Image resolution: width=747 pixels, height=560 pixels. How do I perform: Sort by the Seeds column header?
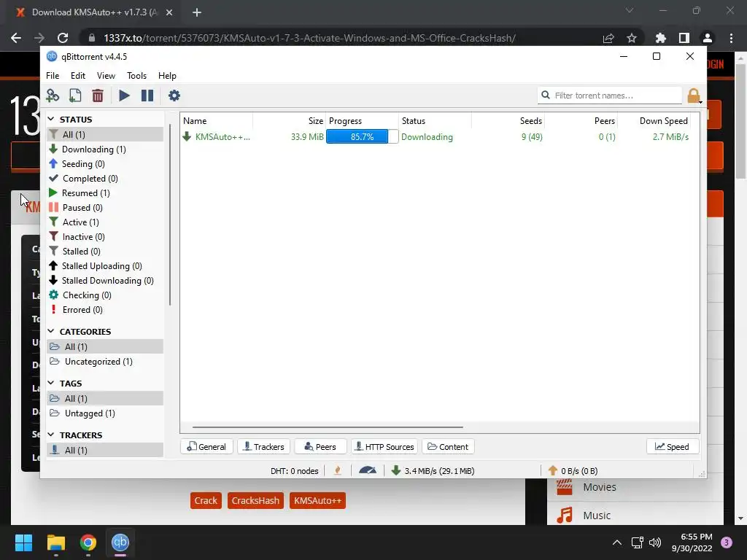click(x=508, y=121)
